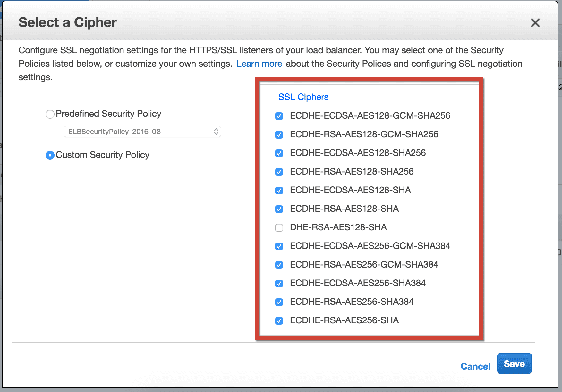Uncheck ECDHE-RSA-AES256-GCM-SHA384 cipher

point(279,265)
